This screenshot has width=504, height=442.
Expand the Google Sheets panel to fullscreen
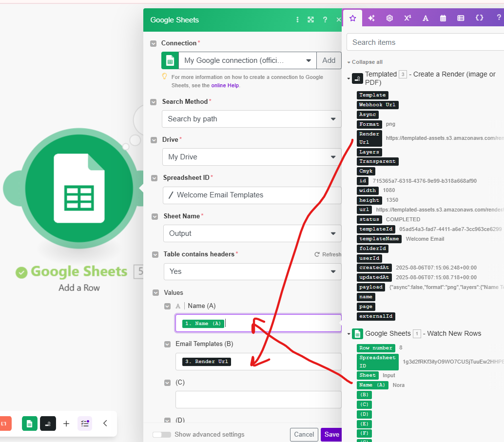click(310, 19)
